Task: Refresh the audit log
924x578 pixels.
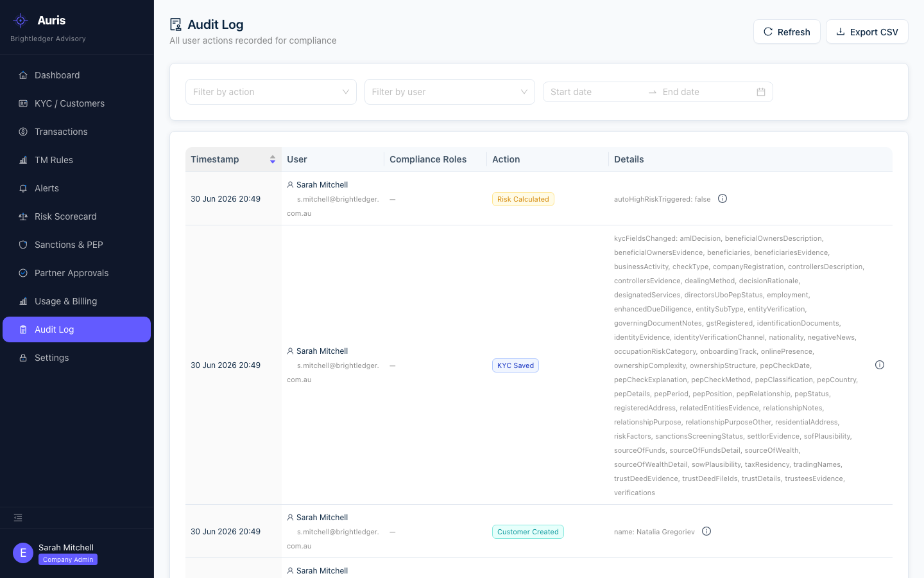Action: click(787, 31)
